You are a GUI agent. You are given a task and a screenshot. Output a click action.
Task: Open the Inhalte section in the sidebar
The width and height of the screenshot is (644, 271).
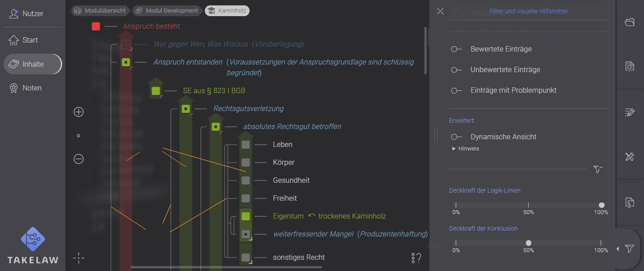point(32,64)
